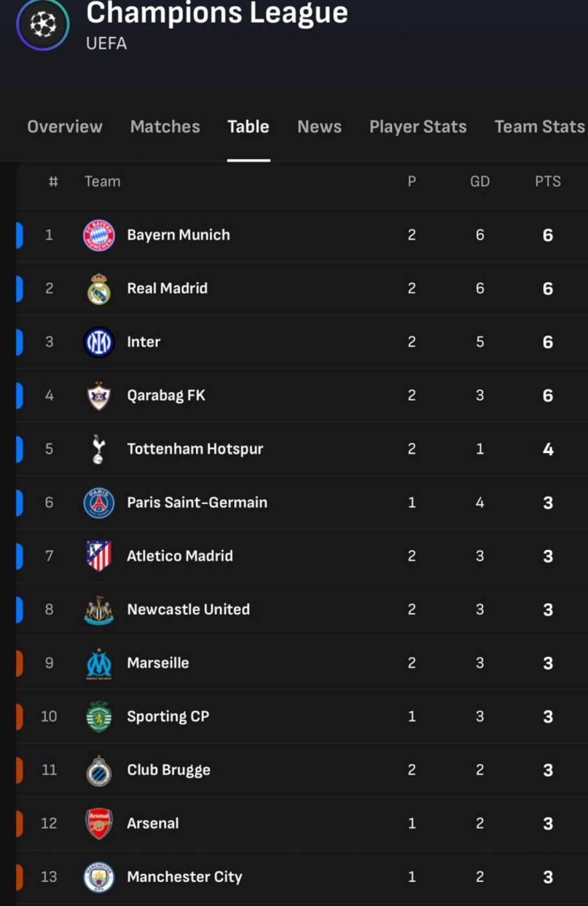
Task: Click the Inter club crest
Action: [x=99, y=342]
